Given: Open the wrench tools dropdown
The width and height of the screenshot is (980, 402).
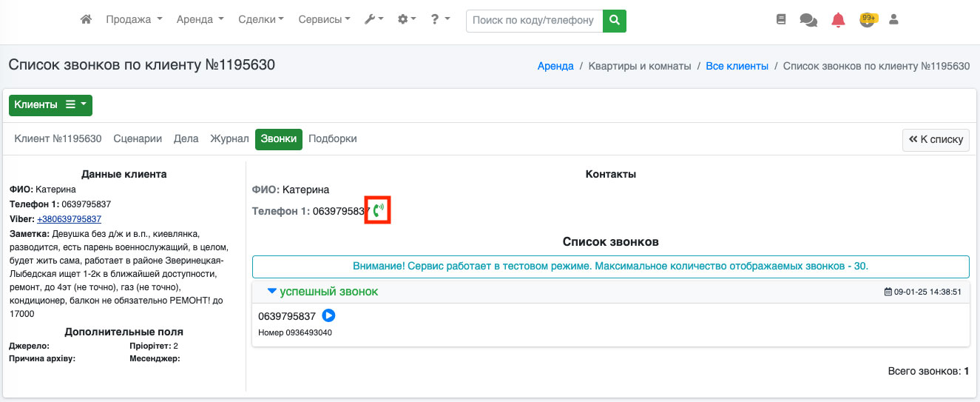Looking at the screenshot, I should (x=374, y=20).
